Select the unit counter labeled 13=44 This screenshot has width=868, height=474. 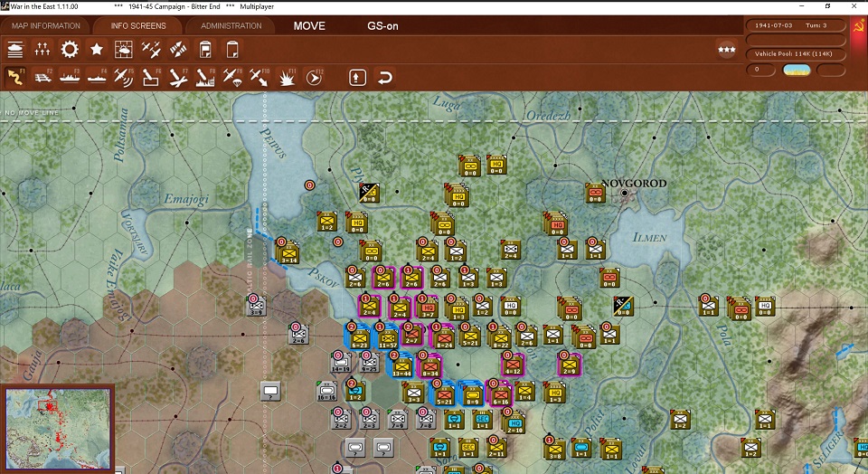point(401,366)
